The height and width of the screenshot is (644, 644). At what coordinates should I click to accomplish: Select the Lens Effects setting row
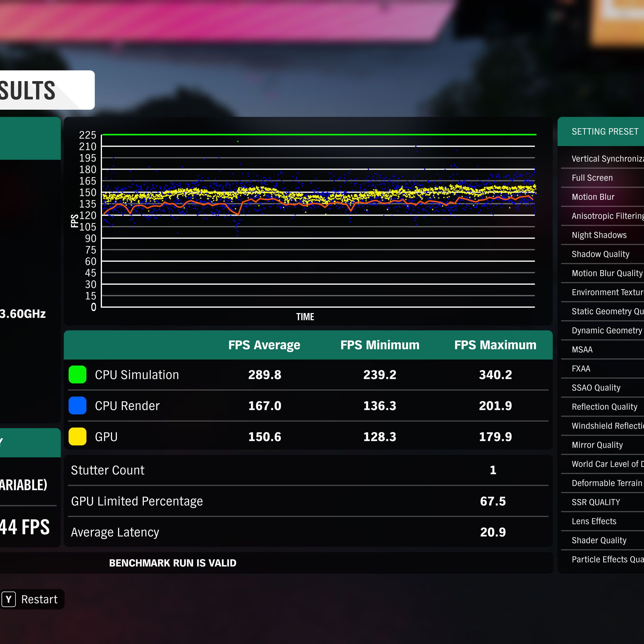pos(594,521)
